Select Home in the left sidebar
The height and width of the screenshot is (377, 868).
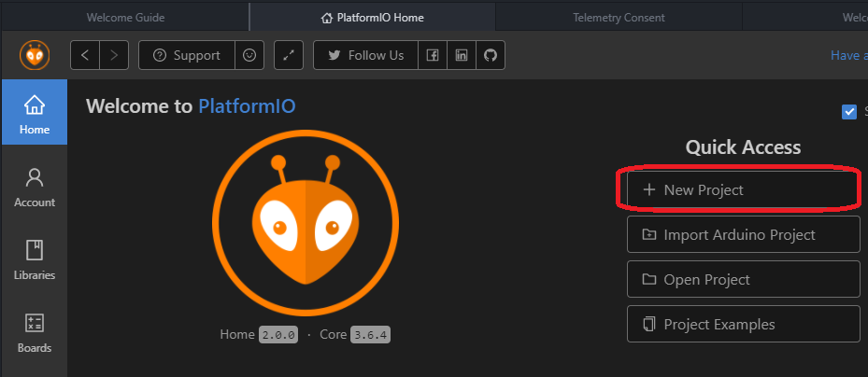coord(35,113)
